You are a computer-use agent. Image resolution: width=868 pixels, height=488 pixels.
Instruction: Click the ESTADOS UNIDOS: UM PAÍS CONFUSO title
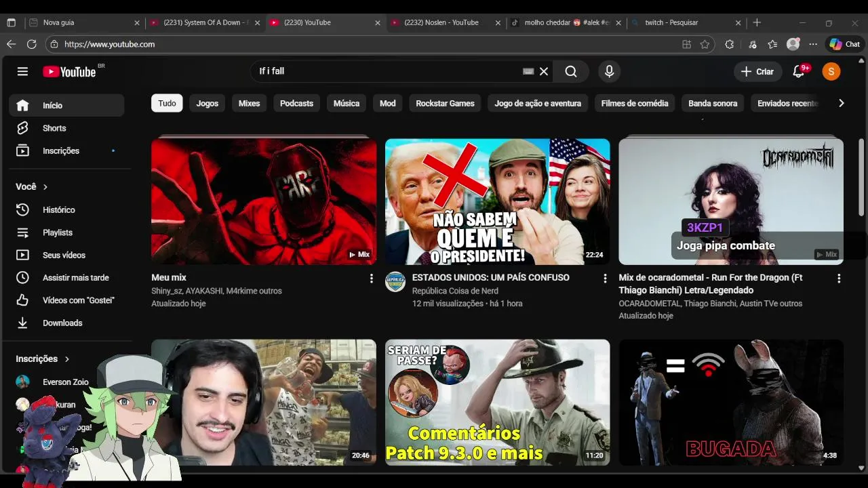(x=491, y=277)
